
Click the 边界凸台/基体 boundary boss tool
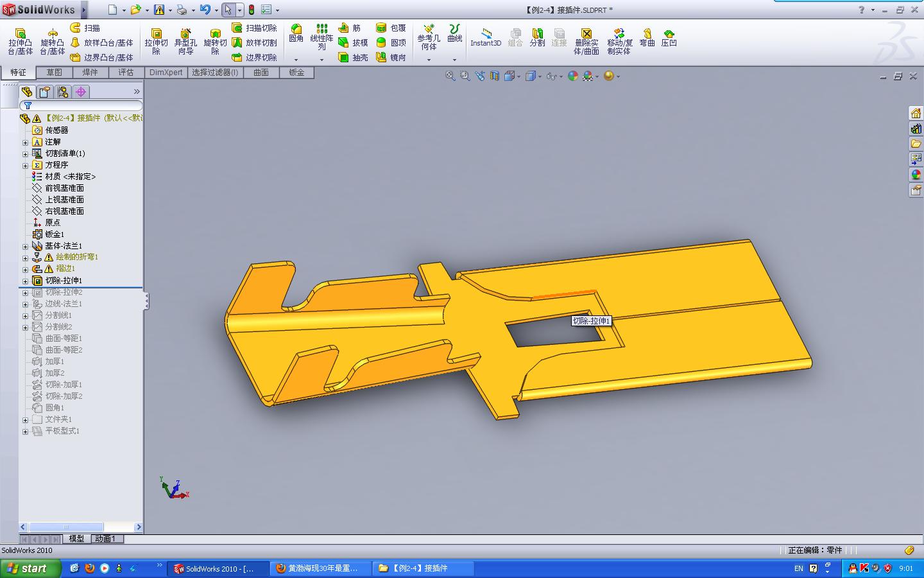101,57
